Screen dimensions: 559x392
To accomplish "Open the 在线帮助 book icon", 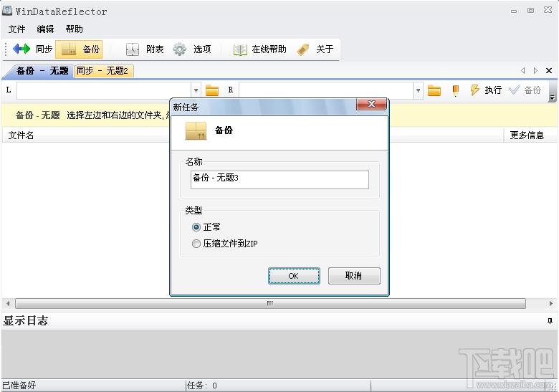I will (x=240, y=49).
